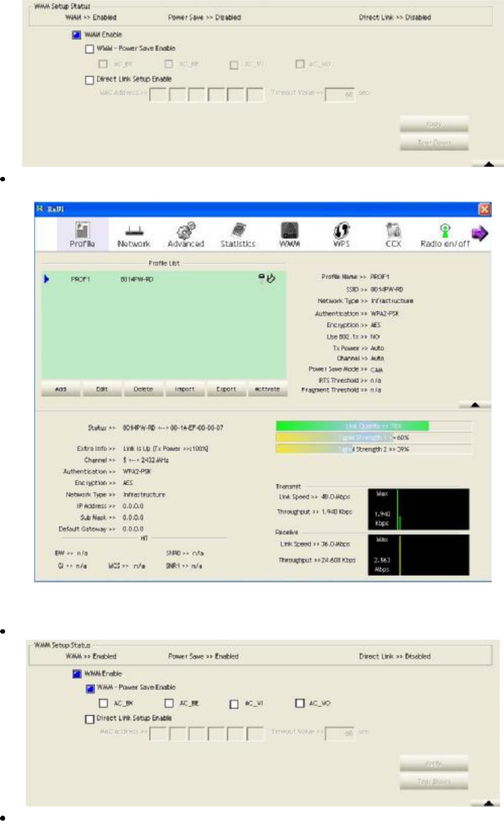Check Direct Link Setup Enable where Power Save Disabled
Viewport: 504px width, 821px height.
89,80
